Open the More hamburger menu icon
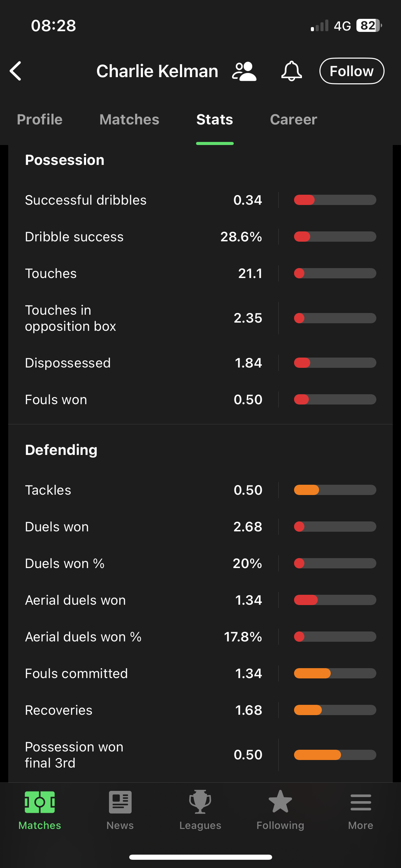This screenshot has height=868, width=401. point(361,802)
